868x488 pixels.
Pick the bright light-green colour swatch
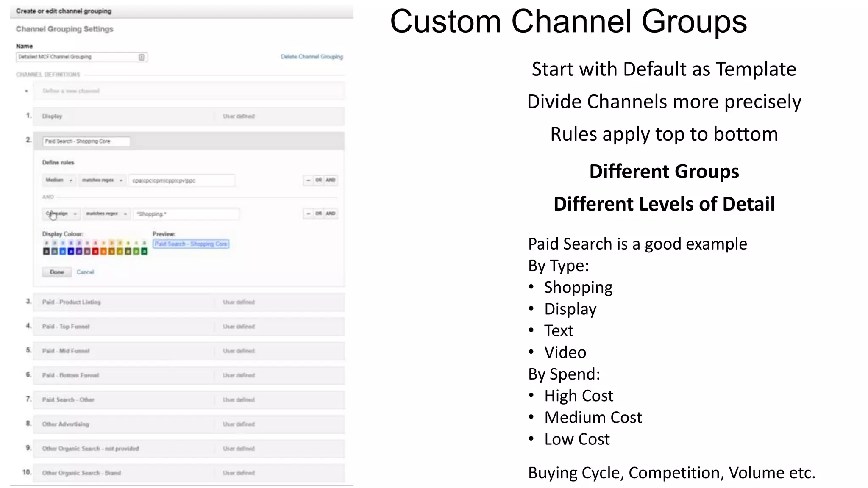pos(136,251)
